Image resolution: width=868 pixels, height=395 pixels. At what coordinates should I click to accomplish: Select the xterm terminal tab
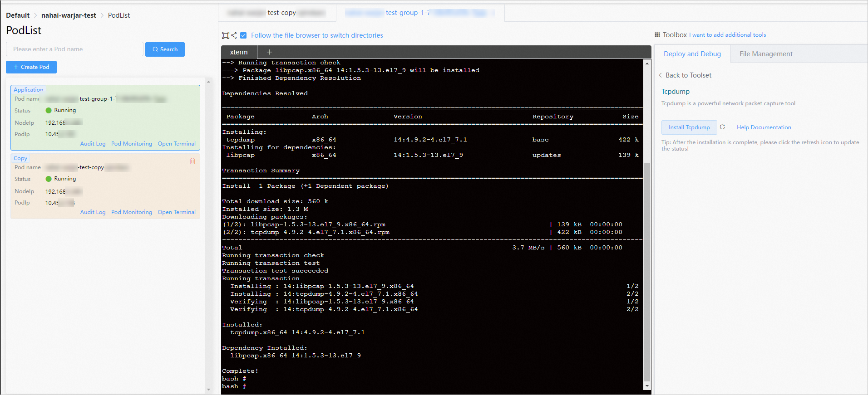point(239,52)
